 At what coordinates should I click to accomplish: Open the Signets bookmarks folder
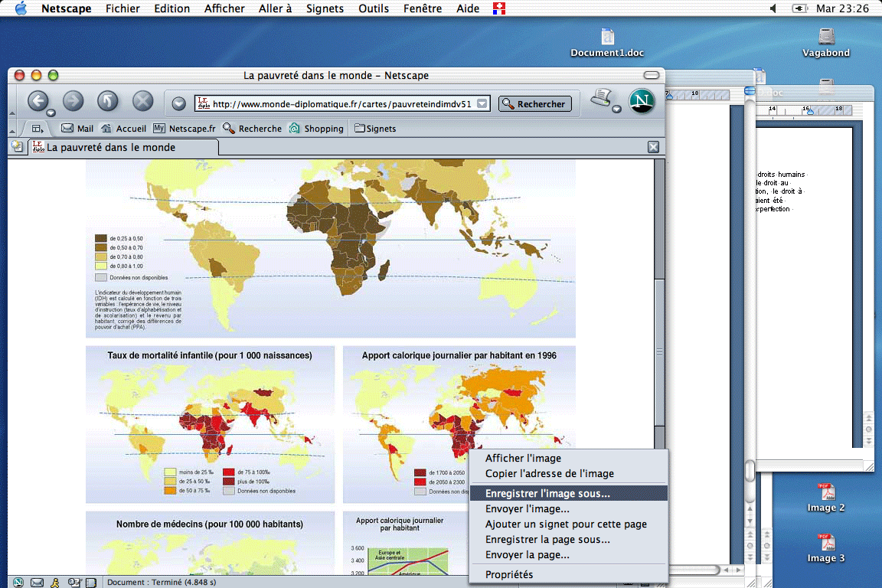pyautogui.click(x=375, y=129)
